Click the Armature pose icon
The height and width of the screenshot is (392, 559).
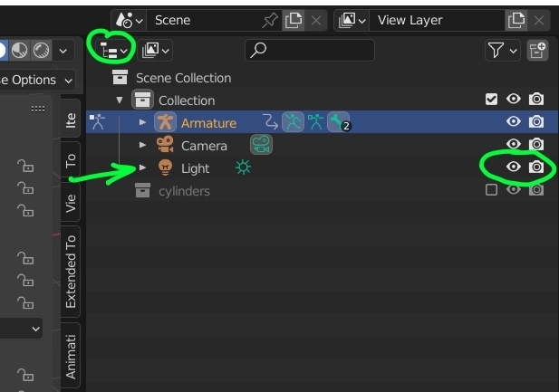click(x=293, y=122)
